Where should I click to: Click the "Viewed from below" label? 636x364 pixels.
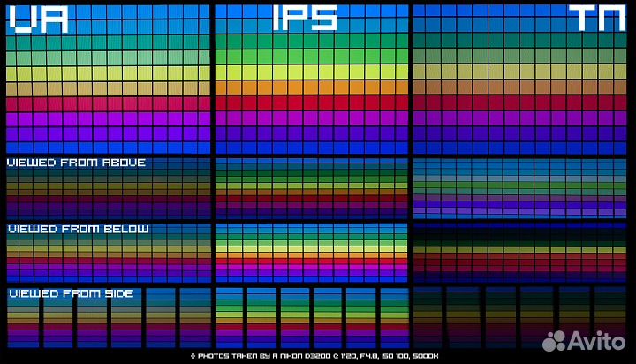[78, 229]
